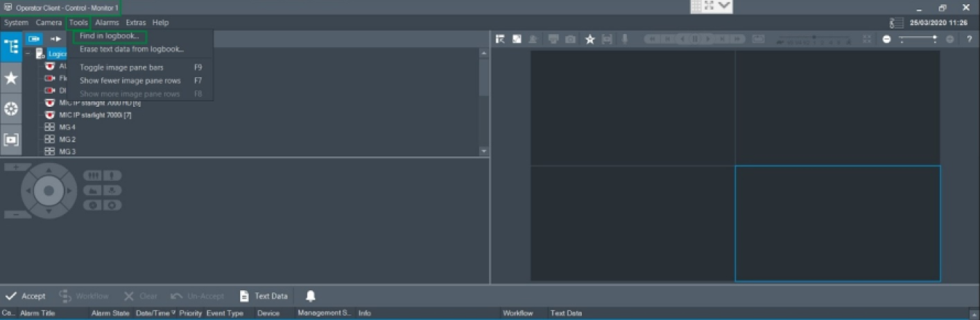The image size is (980, 320).
Task: Select MG3 monitor group in tree
Action: pyautogui.click(x=60, y=151)
